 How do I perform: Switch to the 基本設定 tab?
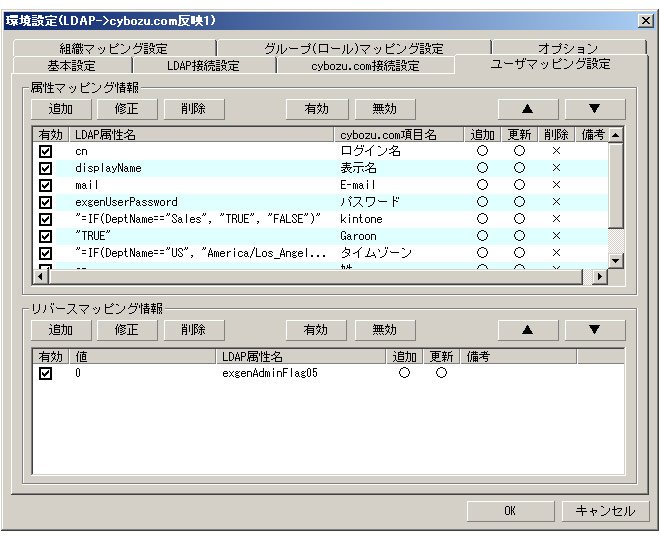coord(72,65)
